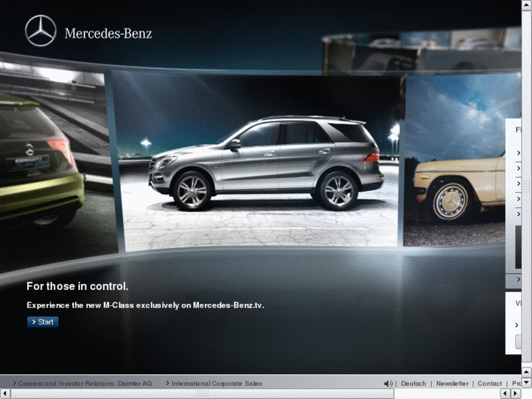
Task: Click the horizontal scrollbar thumb
Action: [x=203, y=394]
